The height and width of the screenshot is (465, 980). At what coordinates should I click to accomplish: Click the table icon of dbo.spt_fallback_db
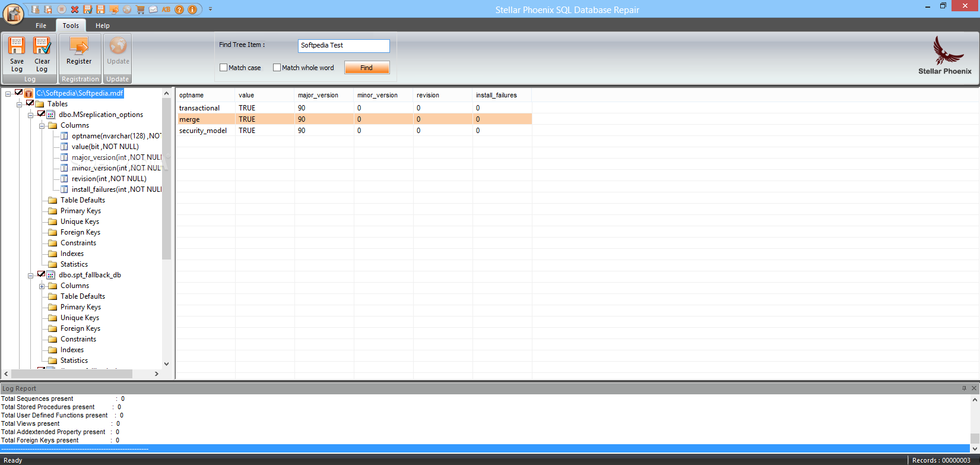pyautogui.click(x=51, y=275)
